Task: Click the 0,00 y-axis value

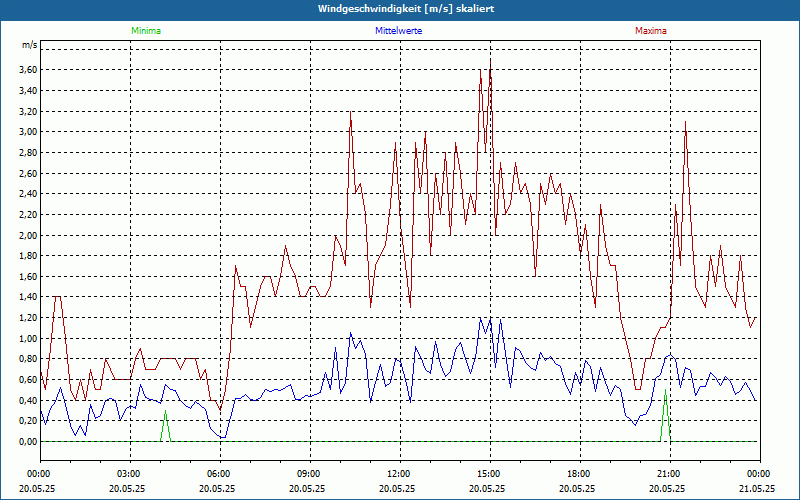Action: (29, 442)
